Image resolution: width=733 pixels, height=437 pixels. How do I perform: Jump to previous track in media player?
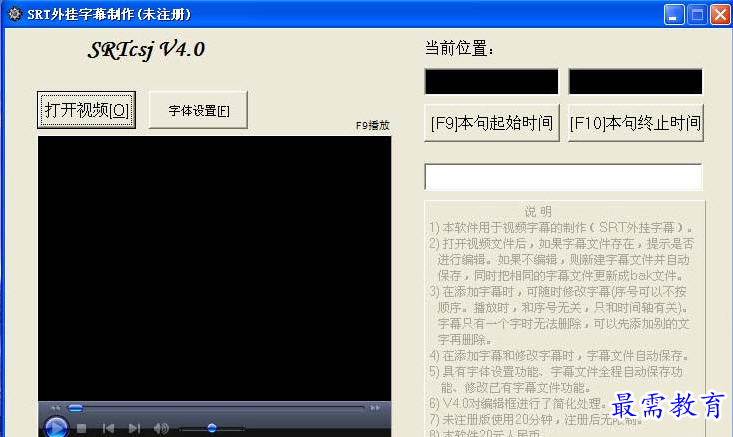[x=108, y=428]
